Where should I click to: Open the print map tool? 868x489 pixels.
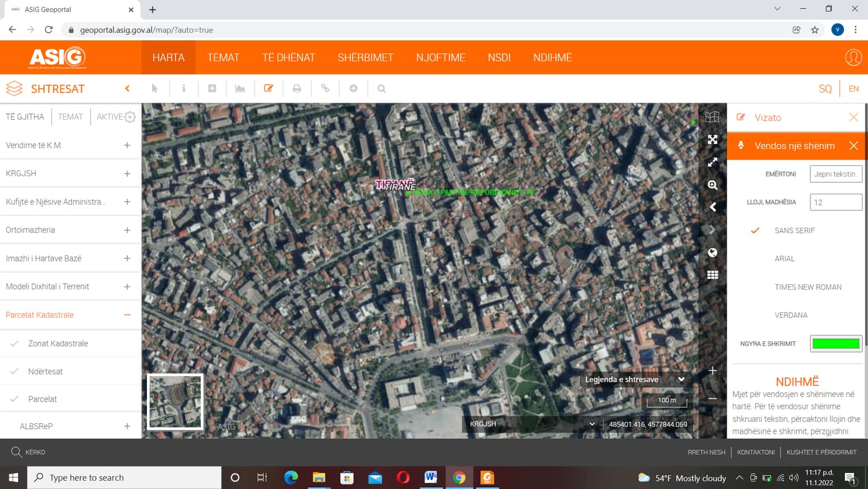297,89
